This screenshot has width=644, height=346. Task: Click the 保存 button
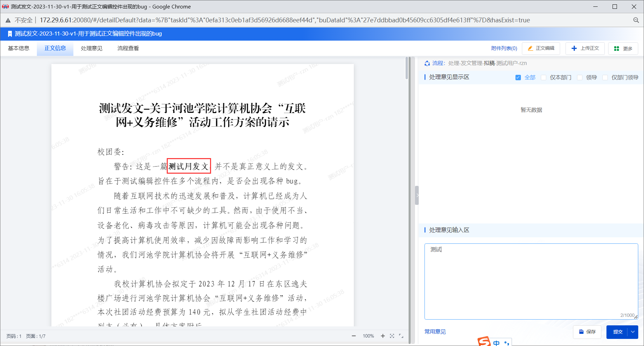point(587,332)
